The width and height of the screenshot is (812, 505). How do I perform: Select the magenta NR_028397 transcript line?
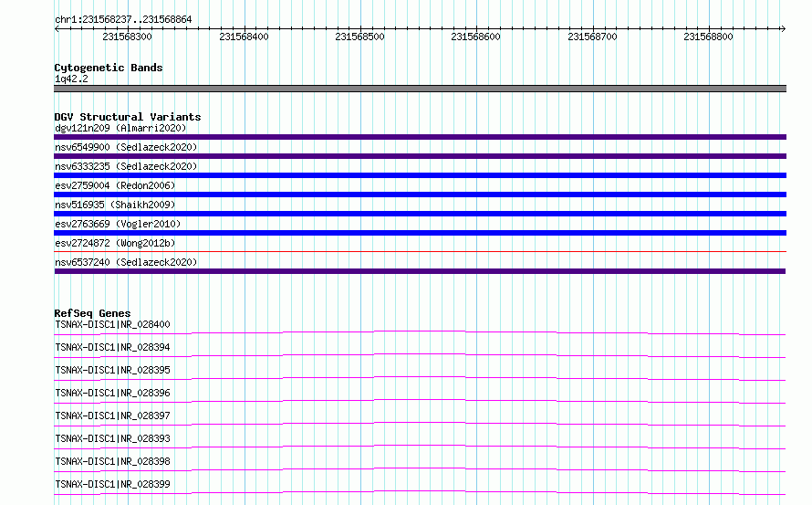coord(420,424)
